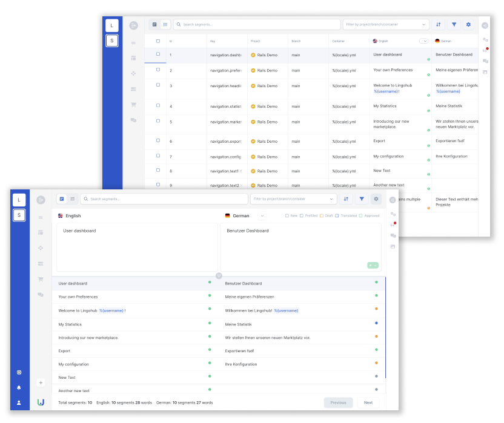Open project/branch/container filter dropdown in back window
504x423 pixels.
click(x=386, y=24)
